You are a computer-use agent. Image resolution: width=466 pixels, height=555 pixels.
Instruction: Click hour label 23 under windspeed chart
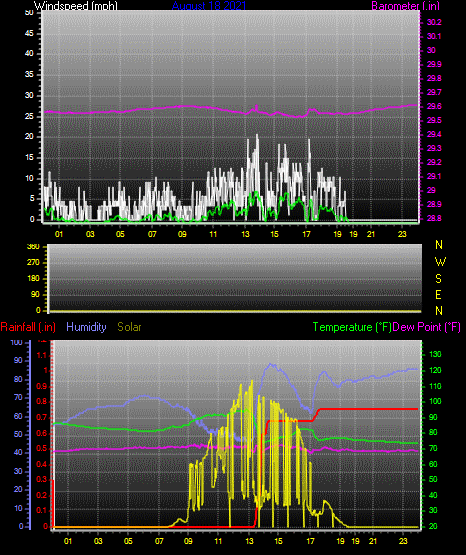click(x=402, y=234)
